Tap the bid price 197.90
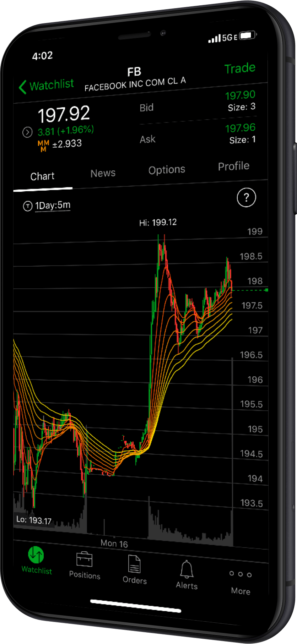297x644 pixels. click(x=240, y=95)
